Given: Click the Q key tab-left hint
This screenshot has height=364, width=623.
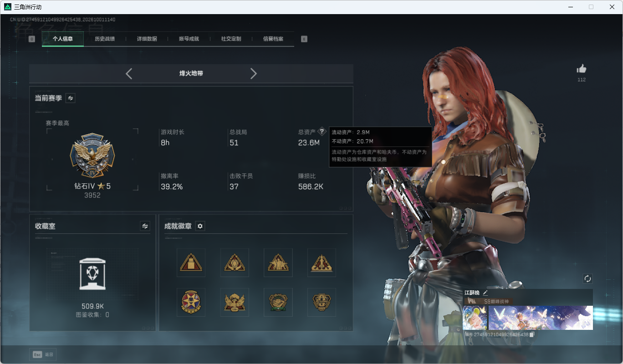Looking at the screenshot, I should (x=31, y=39).
